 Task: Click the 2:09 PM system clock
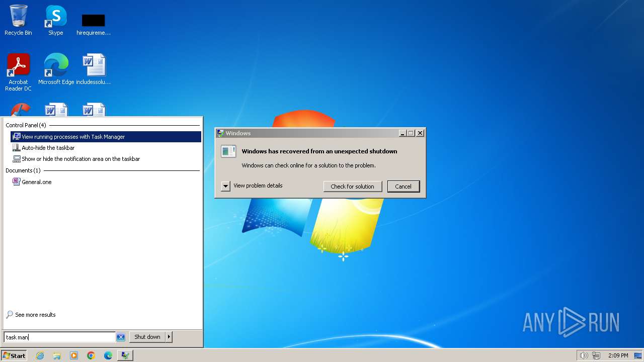pyautogui.click(x=618, y=355)
